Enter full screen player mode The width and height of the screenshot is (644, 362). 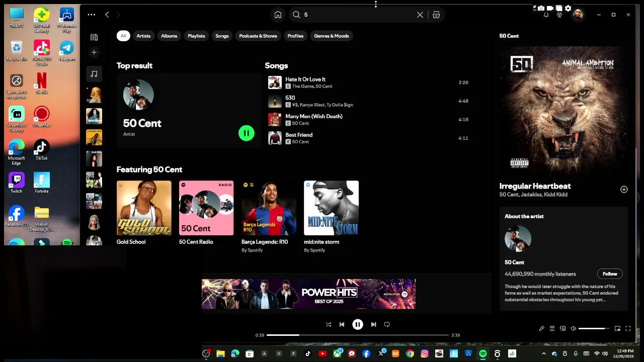[x=628, y=329]
